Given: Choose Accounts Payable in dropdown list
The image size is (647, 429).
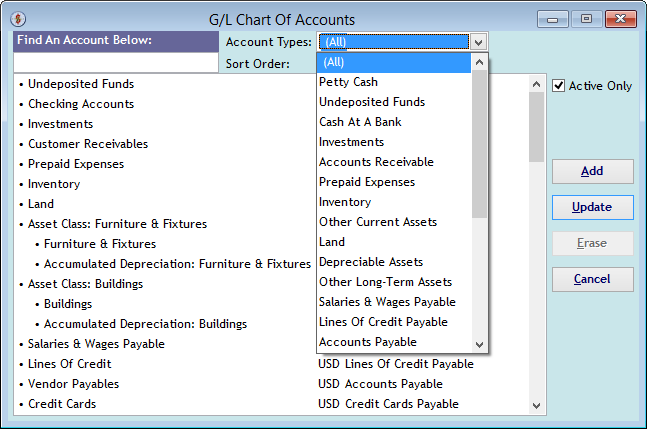Looking at the screenshot, I should 394,342.
